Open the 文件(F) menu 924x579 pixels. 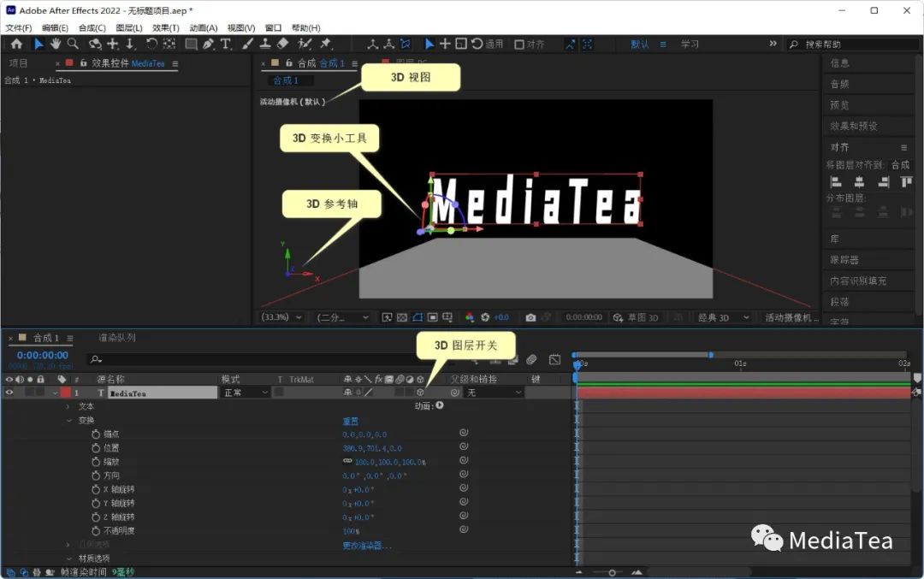click(18, 27)
